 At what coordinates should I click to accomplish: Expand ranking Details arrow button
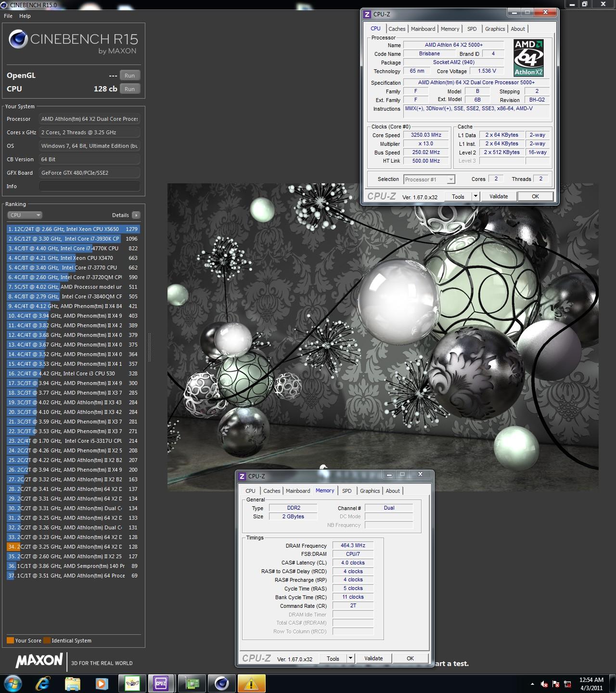(136, 215)
